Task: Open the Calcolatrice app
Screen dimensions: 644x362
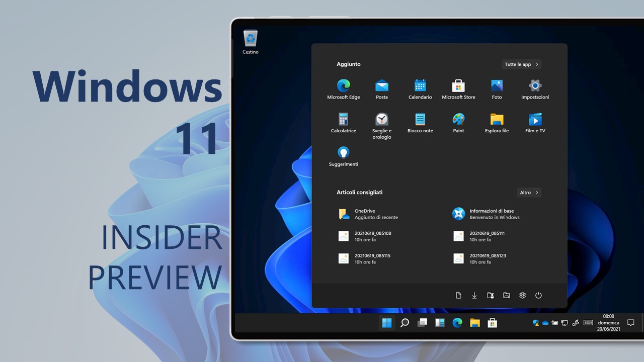Action: [x=344, y=119]
